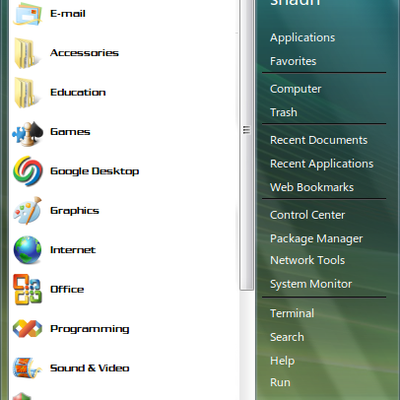Click the Internet globe icon

click(28, 250)
